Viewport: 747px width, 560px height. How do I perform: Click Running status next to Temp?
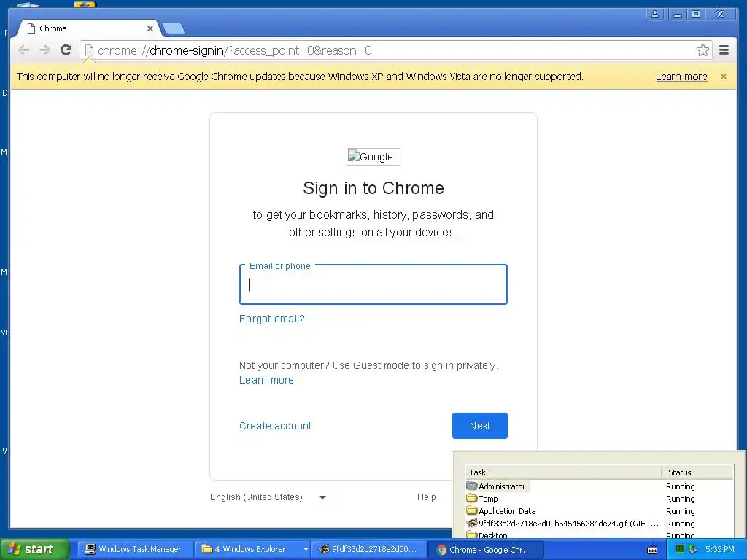[x=681, y=499]
